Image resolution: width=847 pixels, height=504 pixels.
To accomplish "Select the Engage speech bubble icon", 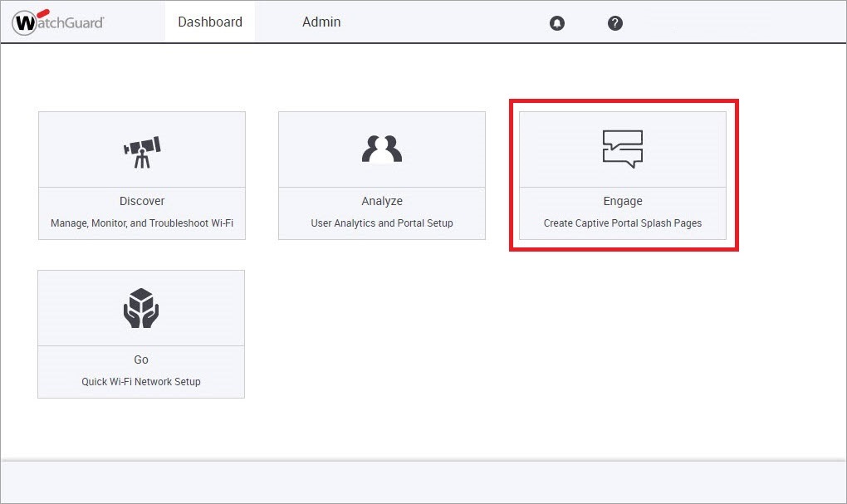I will (x=622, y=148).
